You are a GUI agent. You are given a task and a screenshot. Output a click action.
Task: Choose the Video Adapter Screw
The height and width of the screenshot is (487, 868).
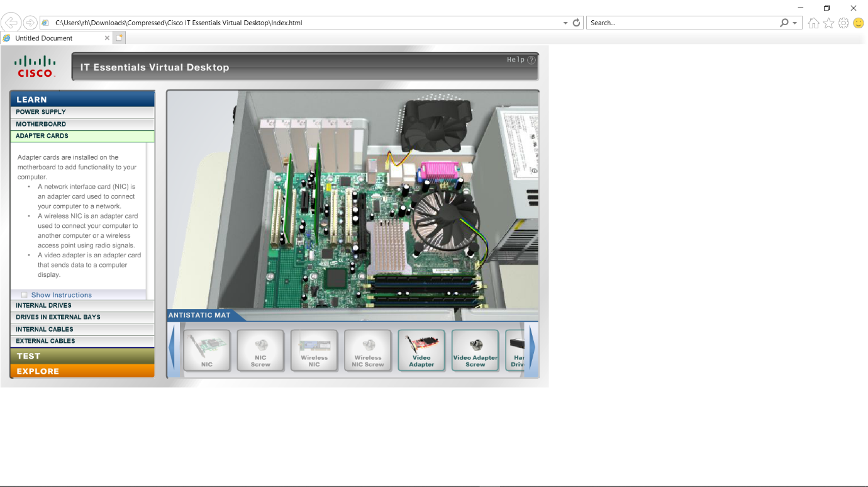[x=476, y=350]
